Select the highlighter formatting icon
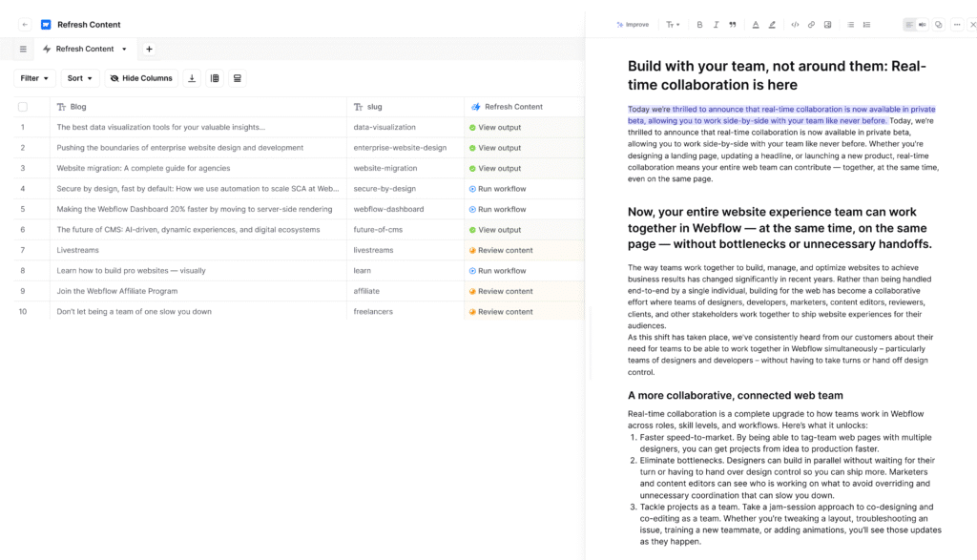 point(771,24)
